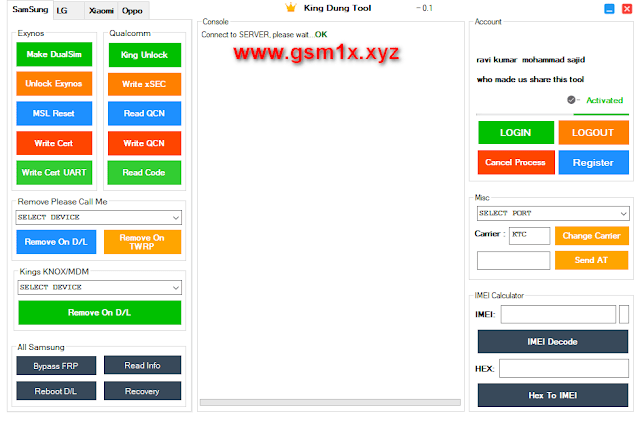
Task: Click Recovery button
Action: (142, 391)
